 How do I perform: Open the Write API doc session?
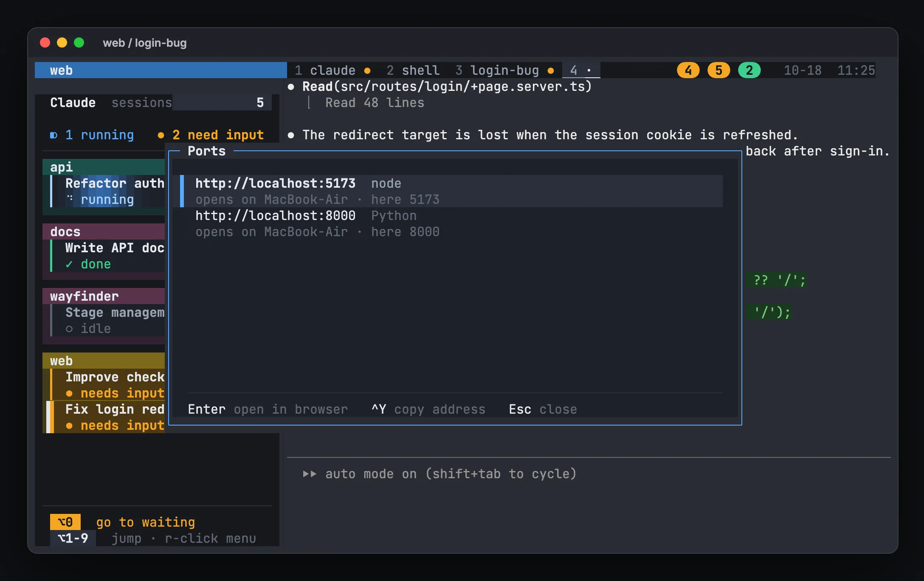107,256
